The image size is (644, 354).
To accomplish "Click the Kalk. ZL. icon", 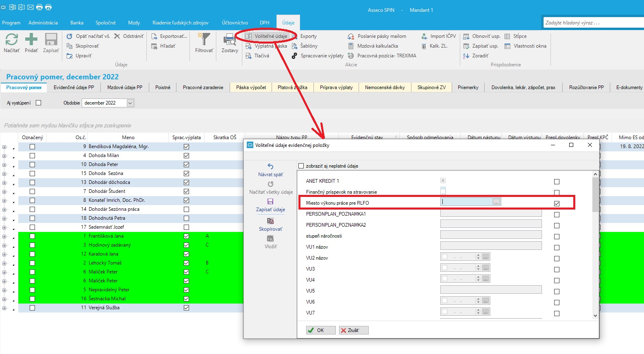I will (424, 46).
